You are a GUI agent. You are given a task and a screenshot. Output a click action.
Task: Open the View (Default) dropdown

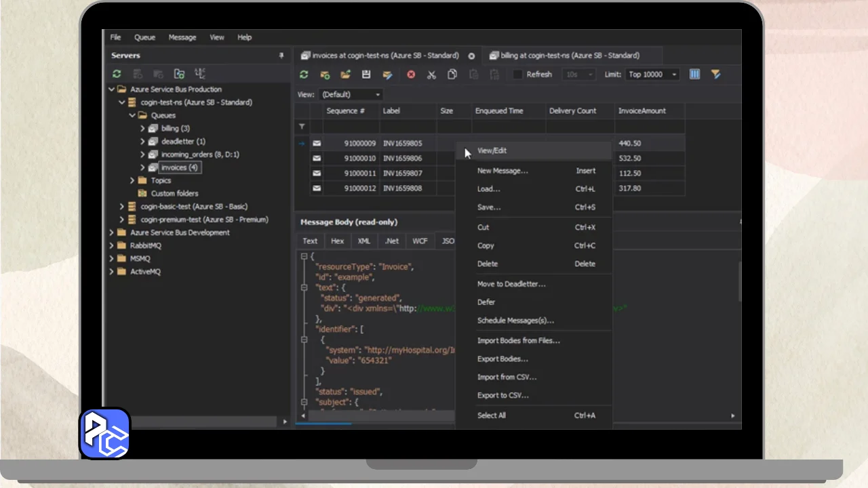point(351,95)
